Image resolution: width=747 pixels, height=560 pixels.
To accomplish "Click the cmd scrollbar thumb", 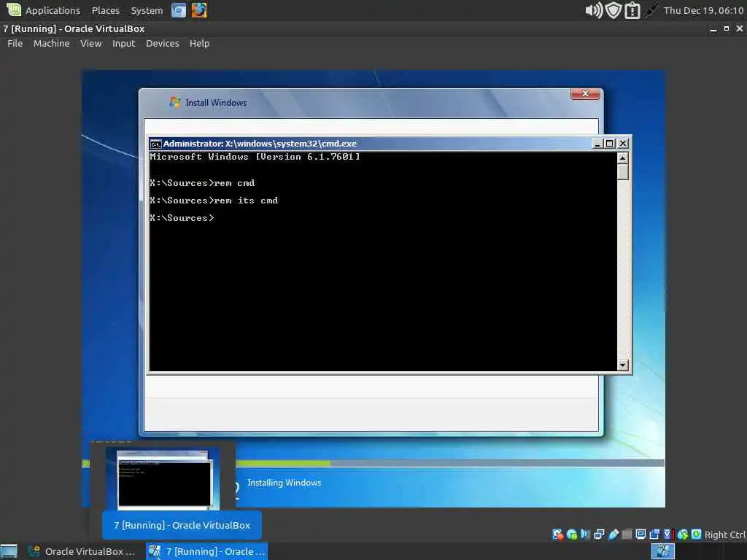I will pos(623,172).
